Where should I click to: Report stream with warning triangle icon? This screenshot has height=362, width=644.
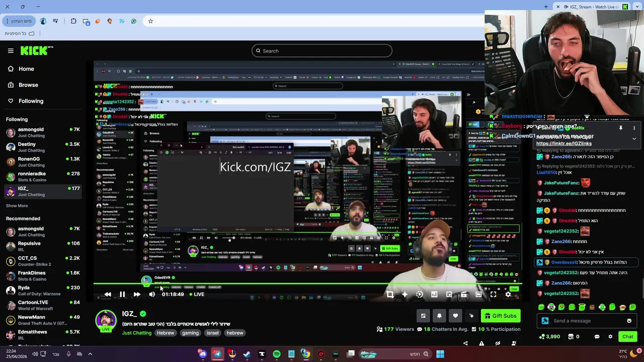click(481, 343)
